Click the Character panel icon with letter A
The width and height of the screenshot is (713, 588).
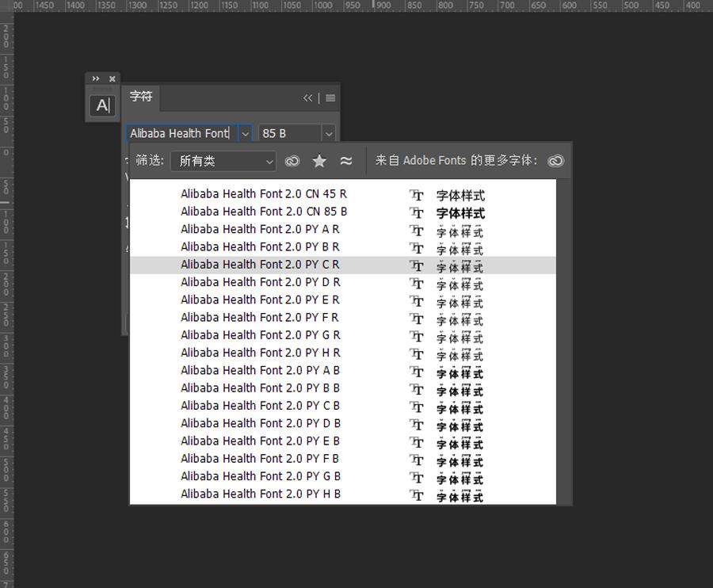click(x=102, y=105)
